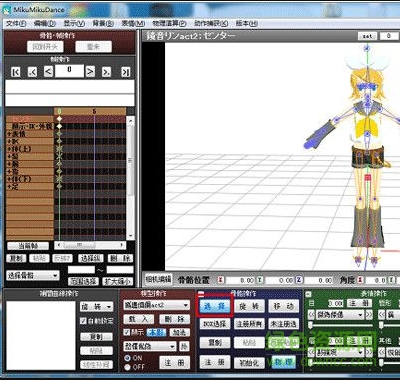400x380 pixels.
Task: Click the timeline horizontal scrollbar left arrow
Action: (x=59, y=245)
